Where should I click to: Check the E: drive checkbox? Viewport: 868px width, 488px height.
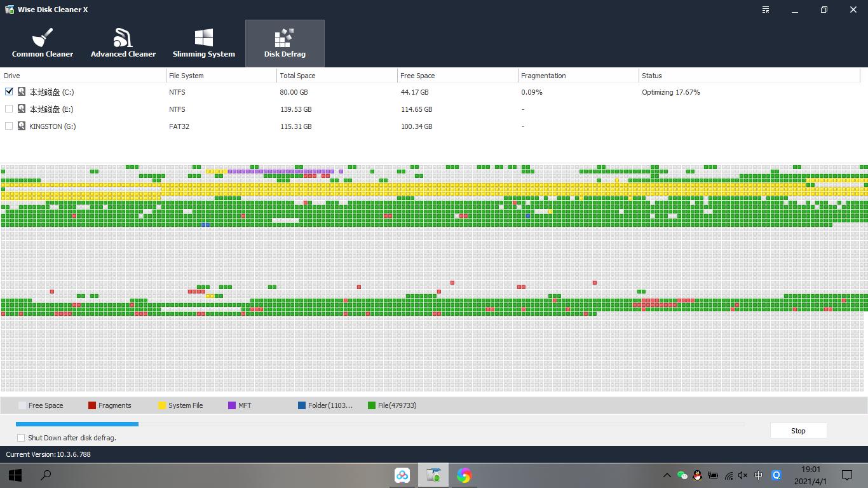pyautogui.click(x=9, y=109)
